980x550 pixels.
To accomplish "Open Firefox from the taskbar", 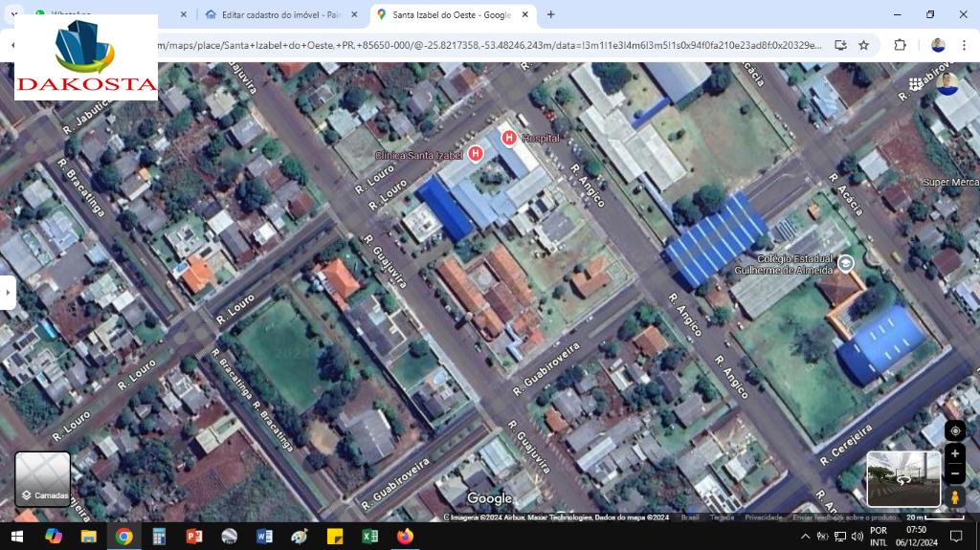I will click(x=405, y=537).
